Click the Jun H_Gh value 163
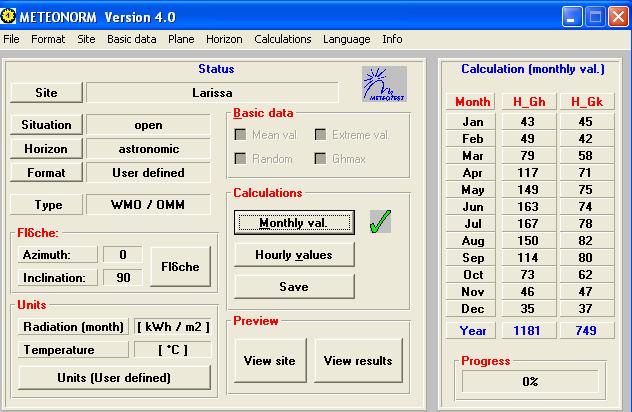Viewport: 632px width, 412px height. [529, 206]
